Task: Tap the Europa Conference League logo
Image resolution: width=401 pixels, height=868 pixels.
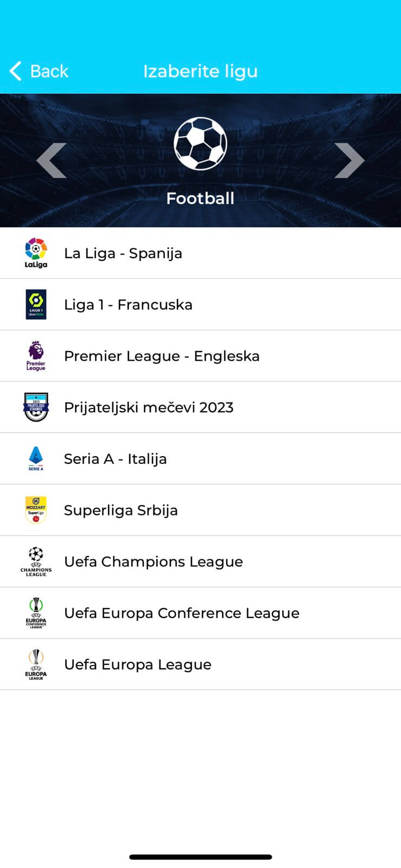Action: (x=36, y=613)
